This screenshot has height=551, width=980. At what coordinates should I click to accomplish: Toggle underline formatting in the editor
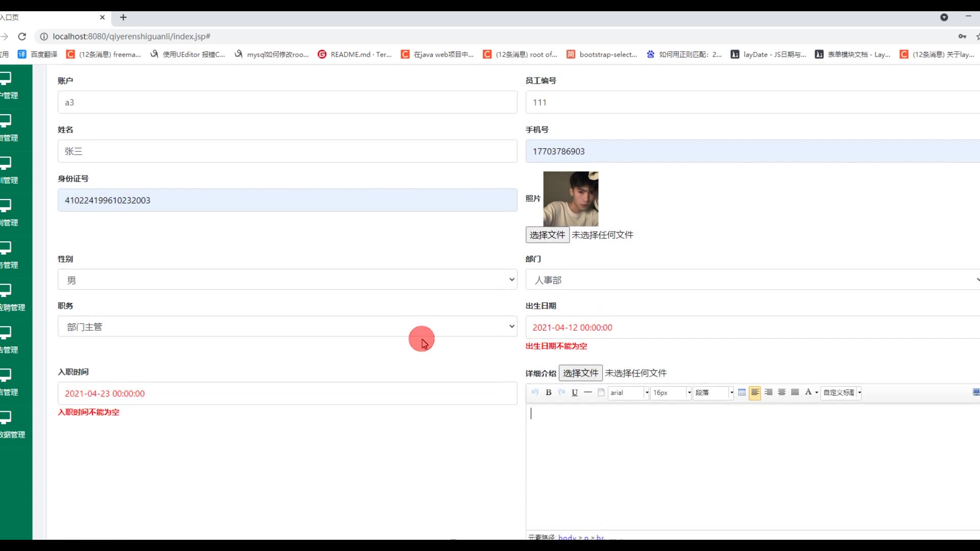point(575,392)
